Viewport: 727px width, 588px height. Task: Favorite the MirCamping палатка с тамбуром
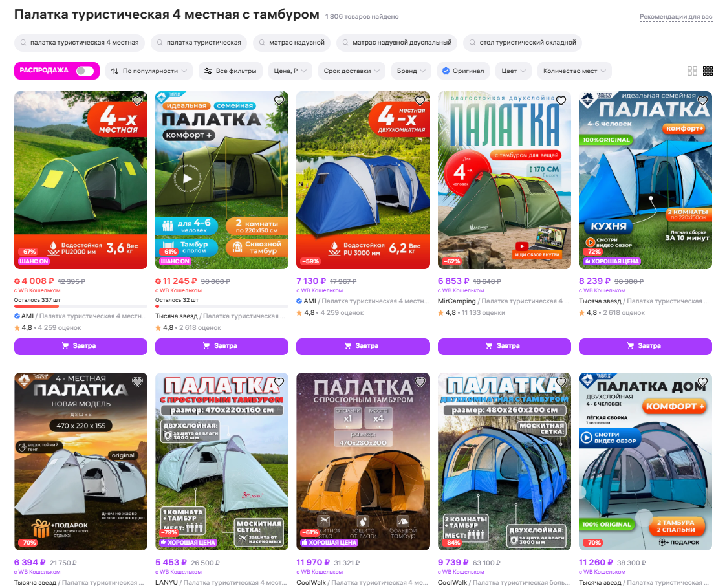point(561,101)
